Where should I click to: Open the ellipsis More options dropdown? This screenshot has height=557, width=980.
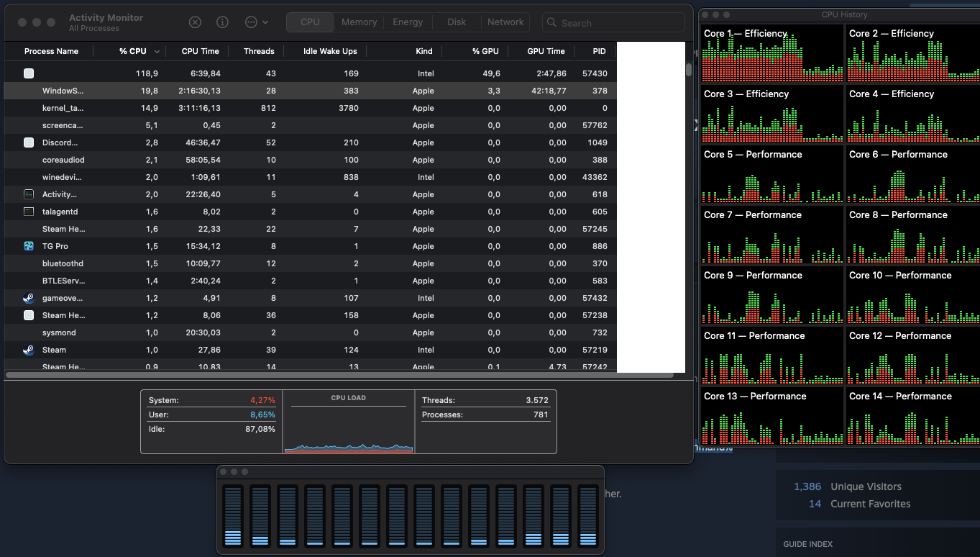[256, 22]
